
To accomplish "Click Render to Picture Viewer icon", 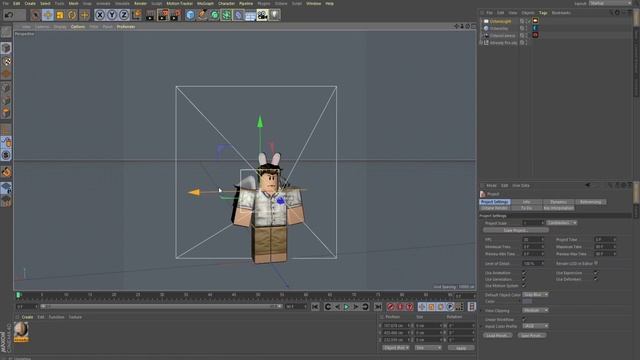I will 163,15.
